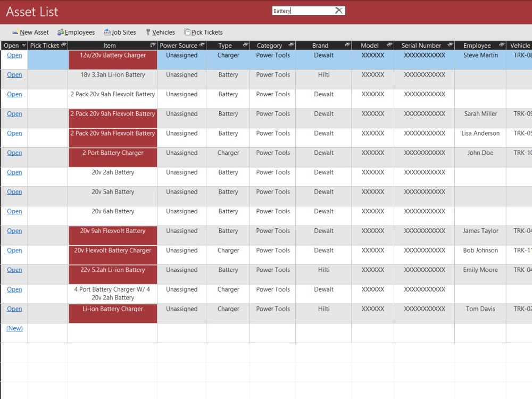Open the 20v 9ah Flexvolt Battery record

pyautogui.click(x=14, y=231)
